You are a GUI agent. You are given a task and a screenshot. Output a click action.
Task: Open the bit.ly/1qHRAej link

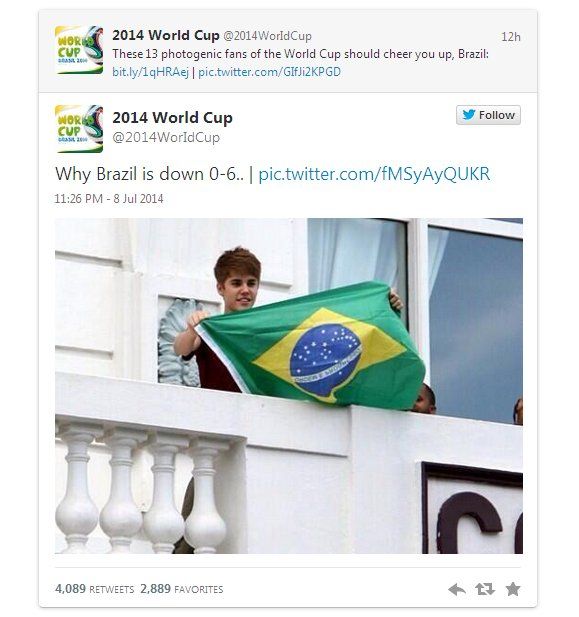point(150,72)
